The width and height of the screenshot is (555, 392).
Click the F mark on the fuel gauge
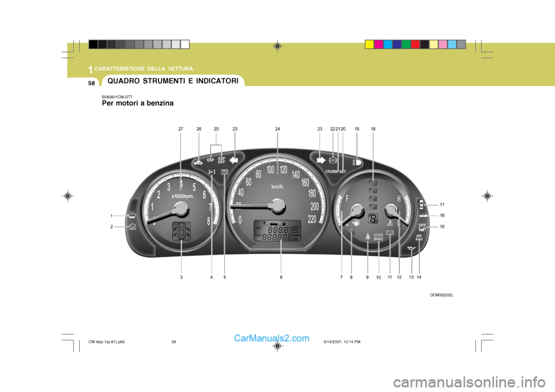(347, 199)
